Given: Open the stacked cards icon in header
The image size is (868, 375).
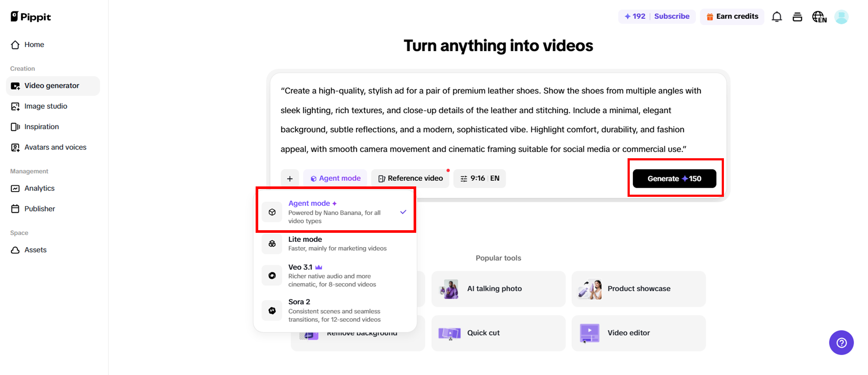Looking at the screenshot, I should click(797, 17).
